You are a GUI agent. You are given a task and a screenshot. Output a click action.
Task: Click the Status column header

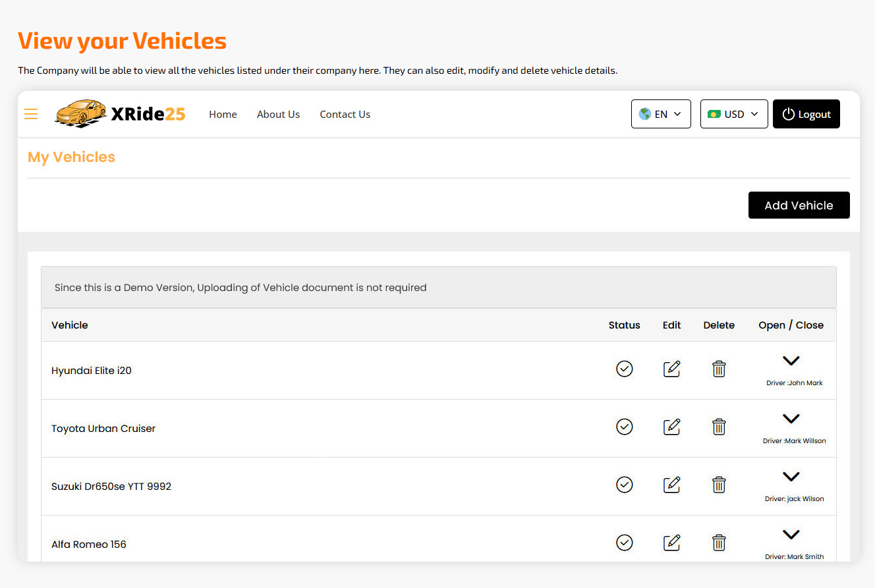(625, 325)
